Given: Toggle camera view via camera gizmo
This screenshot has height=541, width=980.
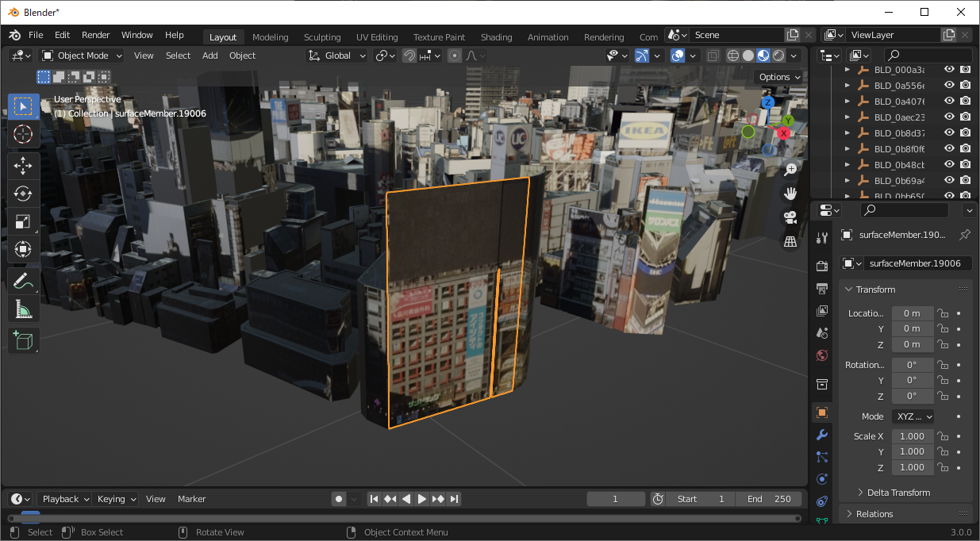Looking at the screenshot, I should [x=790, y=217].
